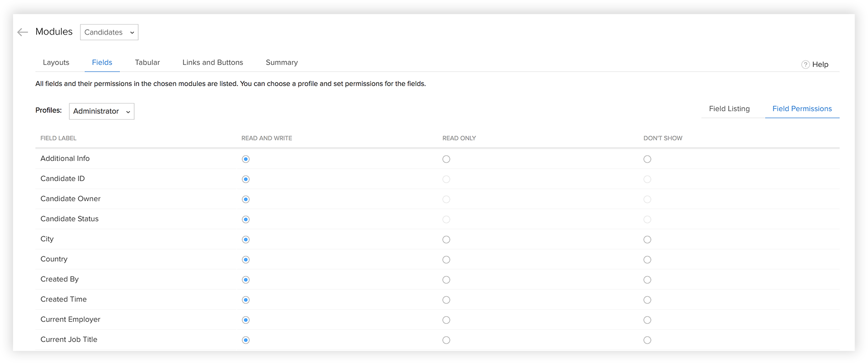Viewport: 868px width, 363px height.
Task: Open the Summary tab
Action: [281, 62]
